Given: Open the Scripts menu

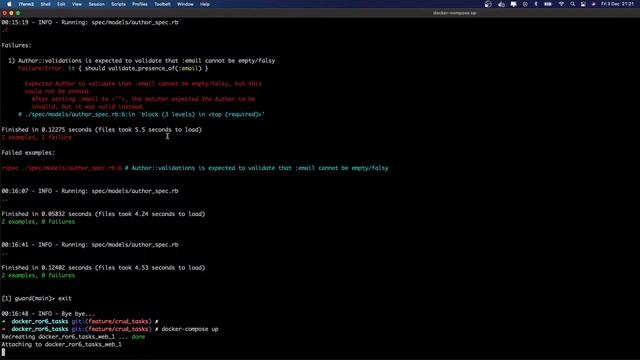Looking at the screenshot, I should pyautogui.click(x=118, y=4).
